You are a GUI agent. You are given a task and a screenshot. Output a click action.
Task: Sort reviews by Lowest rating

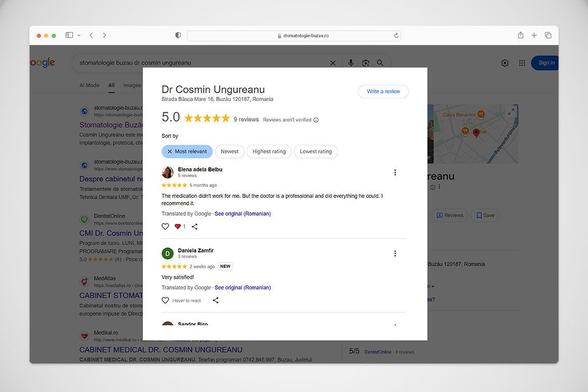(x=316, y=152)
